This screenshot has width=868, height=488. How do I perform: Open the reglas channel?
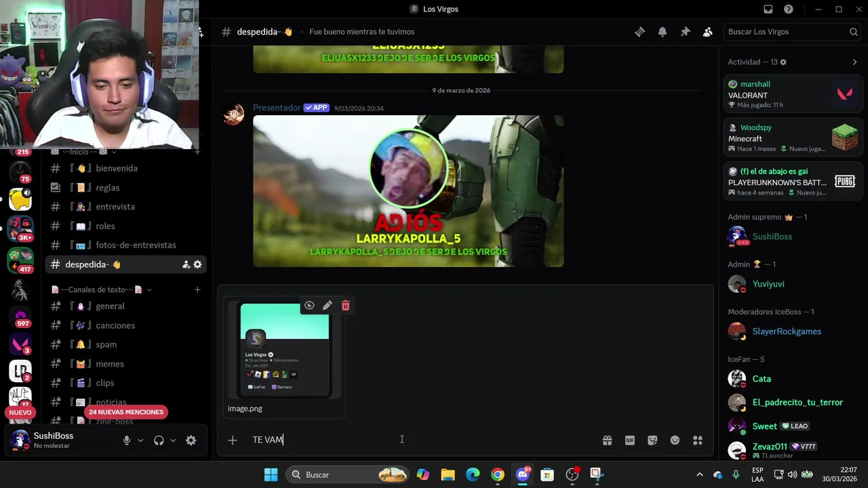pos(126,188)
